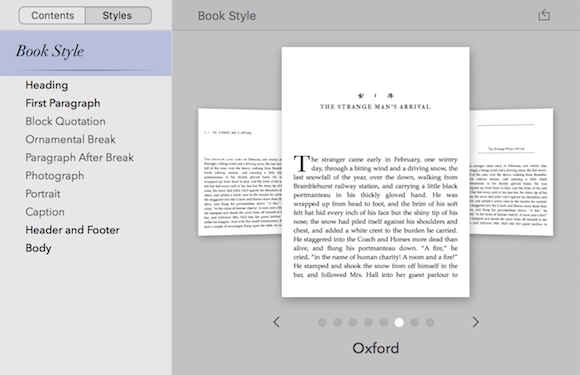Select the Book Style header row
The width and height of the screenshot is (580, 375).
(x=85, y=53)
